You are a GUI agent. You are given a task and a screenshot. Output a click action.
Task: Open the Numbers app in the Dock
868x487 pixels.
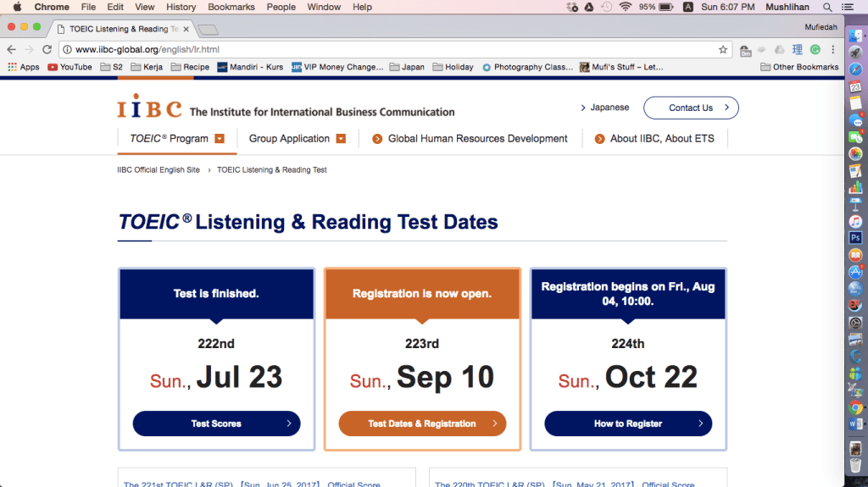coord(855,188)
